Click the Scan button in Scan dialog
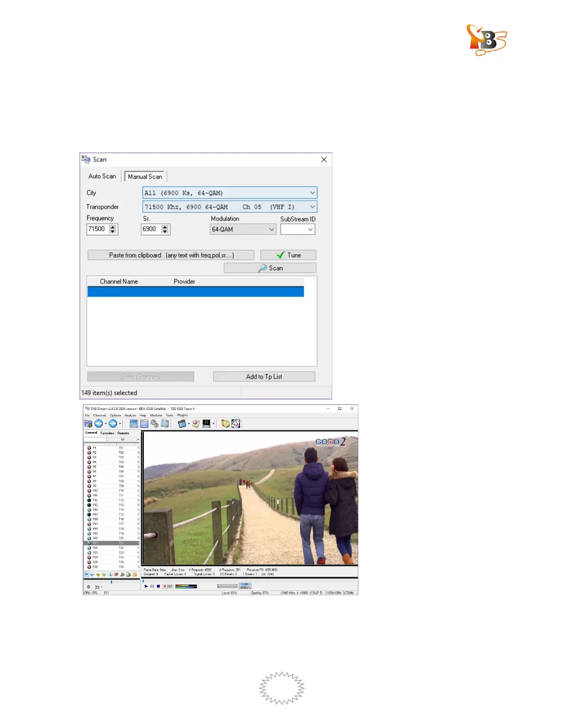 coord(270,268)
